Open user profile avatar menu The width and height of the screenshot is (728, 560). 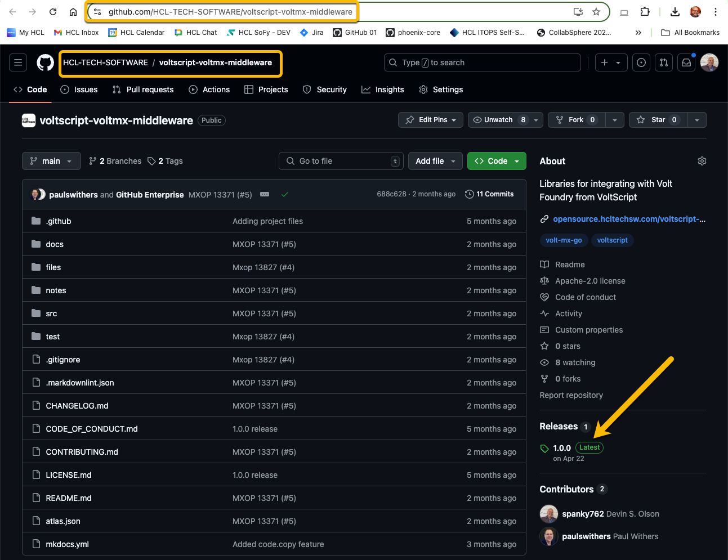pyautogui.click(x=709, y=62)
